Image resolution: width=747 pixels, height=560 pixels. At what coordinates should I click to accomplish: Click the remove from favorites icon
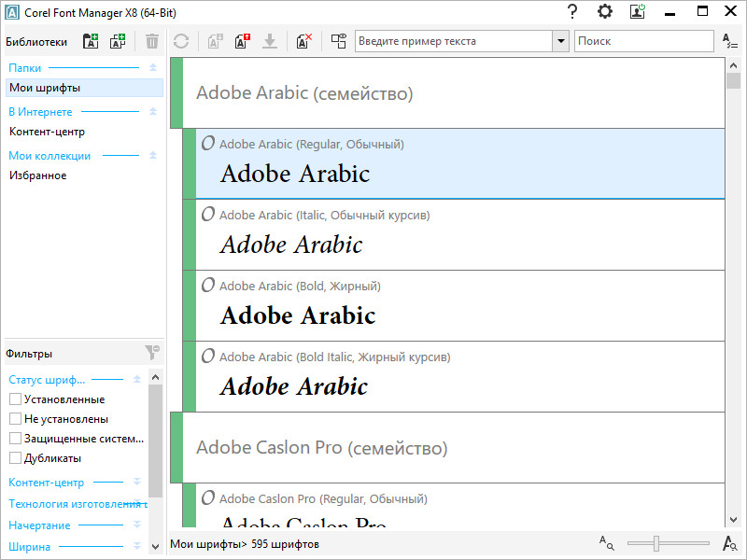304,41
